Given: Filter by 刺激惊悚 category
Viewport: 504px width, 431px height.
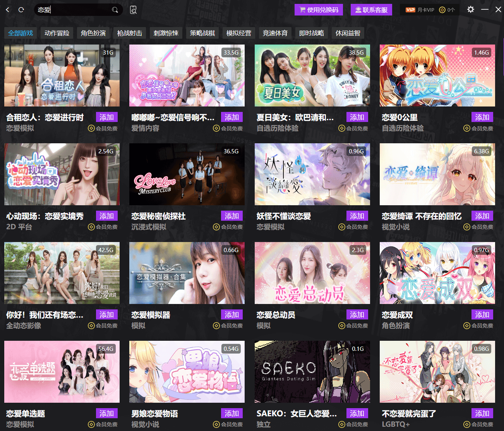Looking at the screenshot, I should tap(166, 33).
